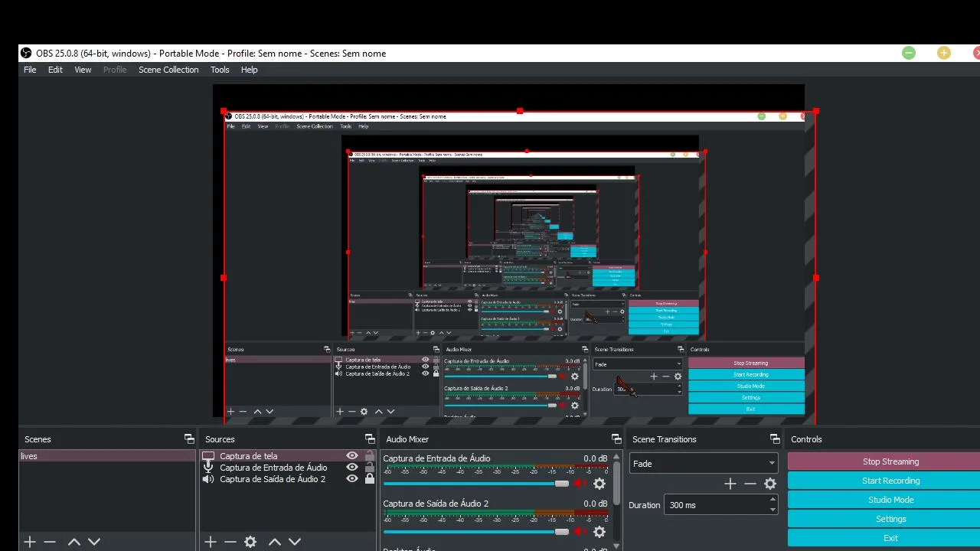Open the Edit menu
Screen dimensions: 980x551
click(x=55, y=70)
